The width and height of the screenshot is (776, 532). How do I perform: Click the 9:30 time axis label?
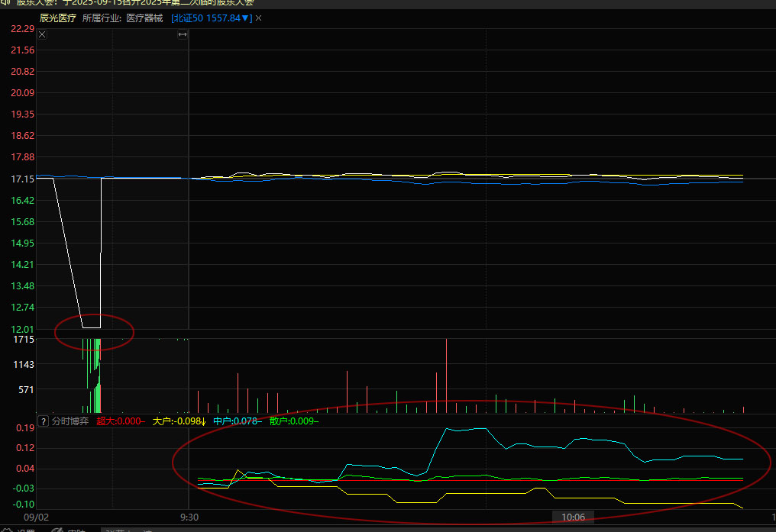pos(189,517)
